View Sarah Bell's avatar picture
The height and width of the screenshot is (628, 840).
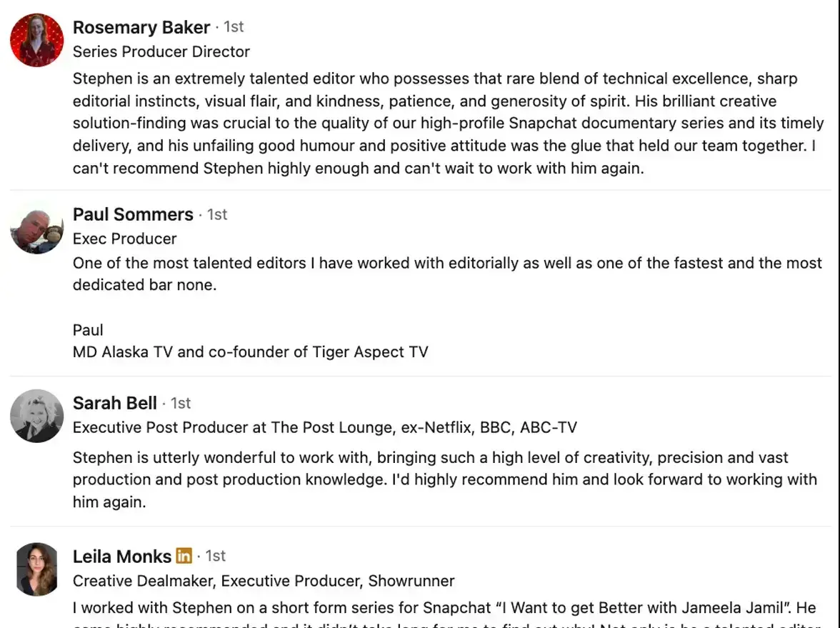[x=37, y=416]
